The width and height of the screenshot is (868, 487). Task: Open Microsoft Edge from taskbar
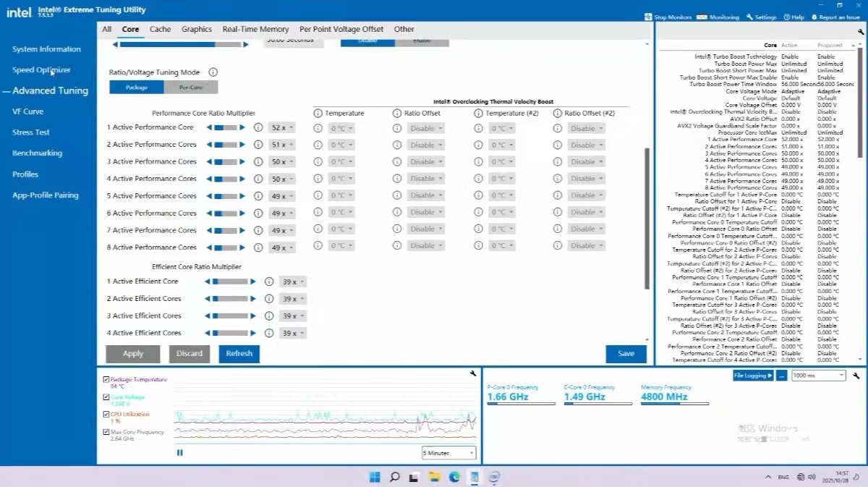pos(454,477)
